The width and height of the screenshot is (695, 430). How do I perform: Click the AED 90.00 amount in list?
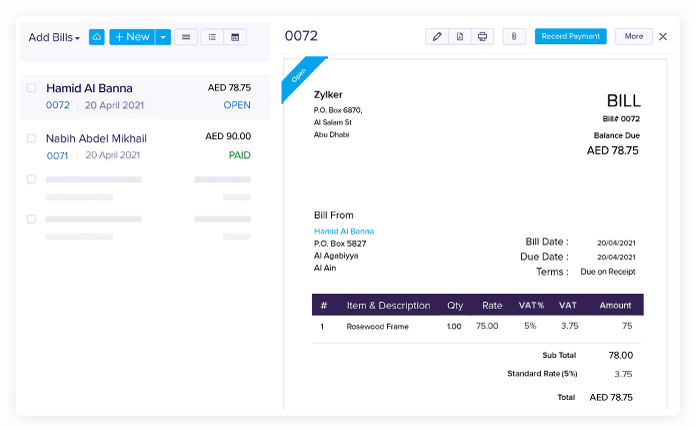(x=228, y=136)
